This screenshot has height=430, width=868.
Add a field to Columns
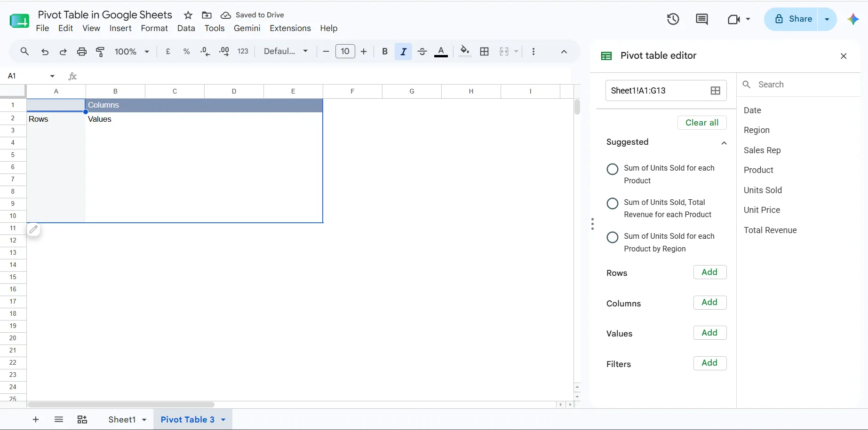(x=710, y=302)
